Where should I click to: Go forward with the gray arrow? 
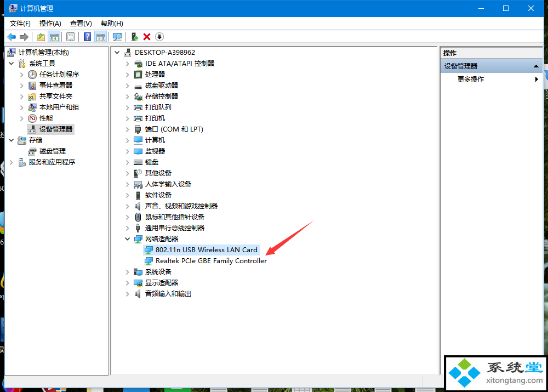24,37
